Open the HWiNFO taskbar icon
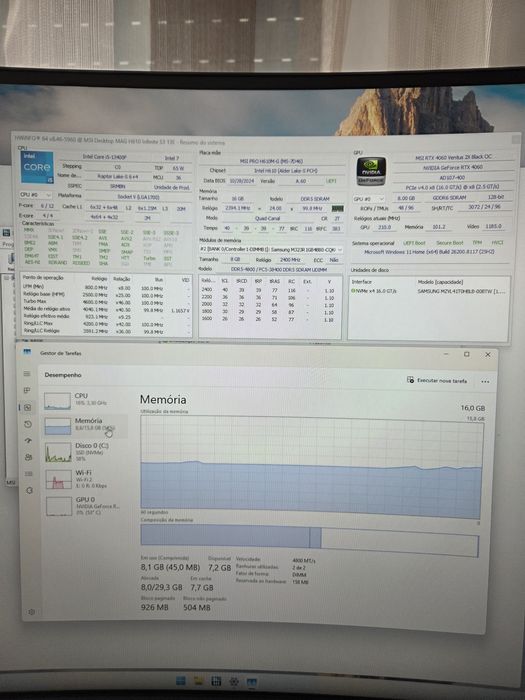The width and height of the screenshot is (525, 700). pyautogui.click(x=216, y=681)
